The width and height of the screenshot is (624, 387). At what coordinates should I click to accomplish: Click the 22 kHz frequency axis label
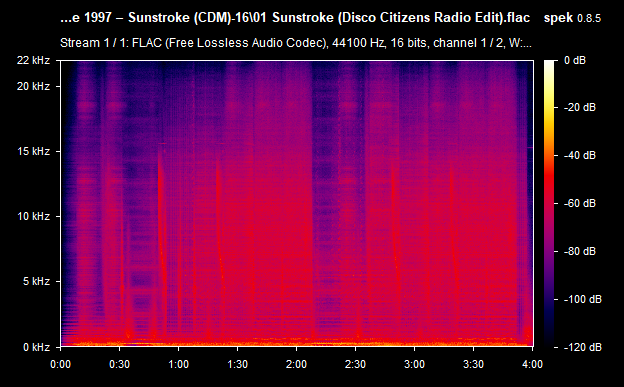[x=33, y=60]
